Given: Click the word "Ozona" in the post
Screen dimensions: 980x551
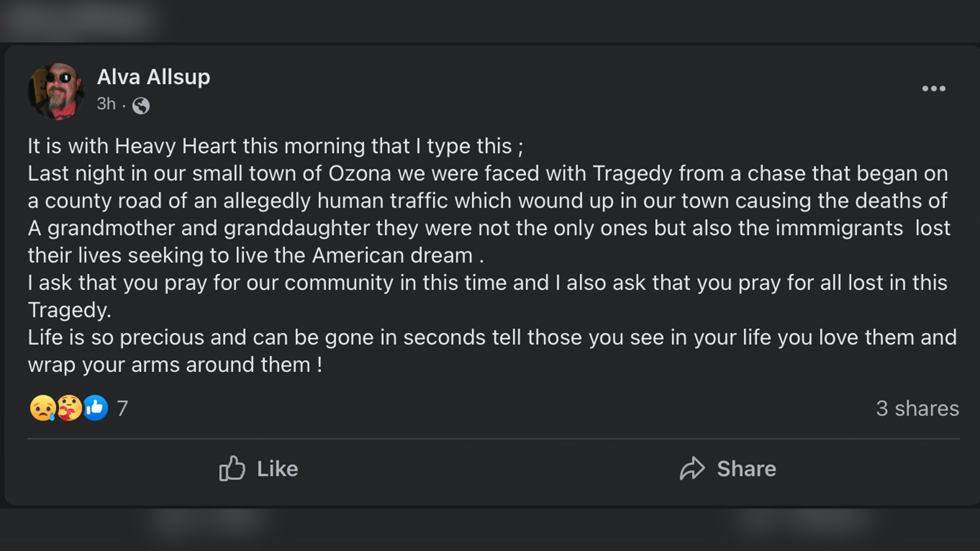Looking at the screenshot, I should (x=359, y=173).
